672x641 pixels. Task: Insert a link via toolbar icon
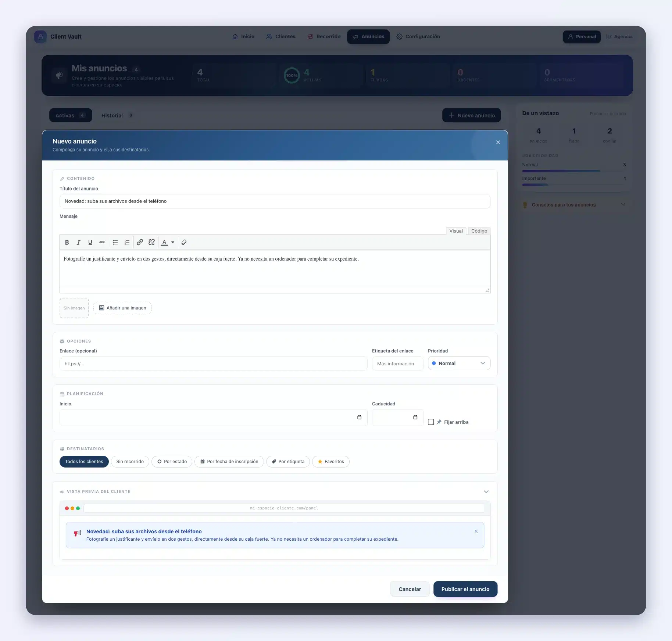click(x=140, y=242)
